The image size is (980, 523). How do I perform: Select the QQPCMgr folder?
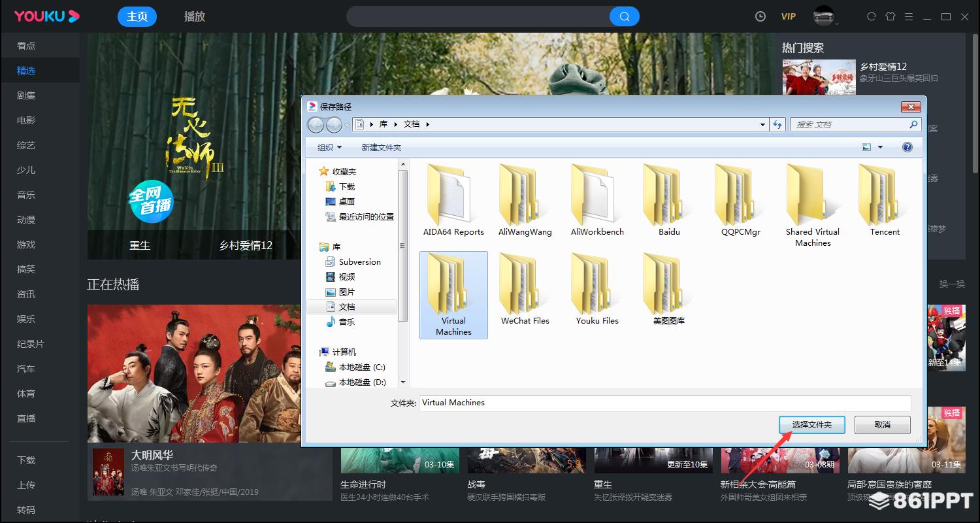pos(741,201)
